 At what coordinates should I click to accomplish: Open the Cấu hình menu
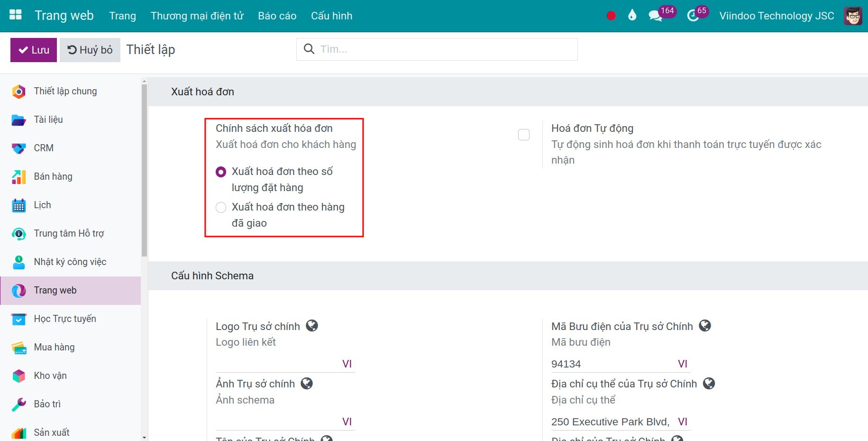pos(332,16)
